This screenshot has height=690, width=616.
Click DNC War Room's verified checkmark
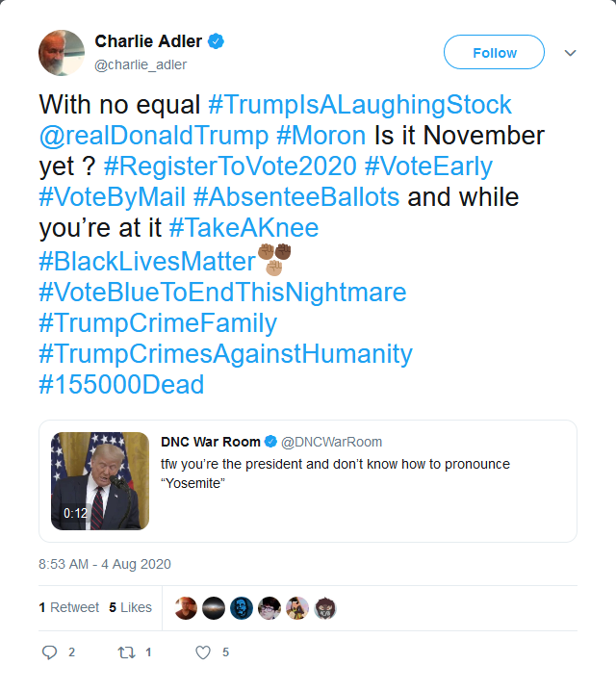[270, 442]
